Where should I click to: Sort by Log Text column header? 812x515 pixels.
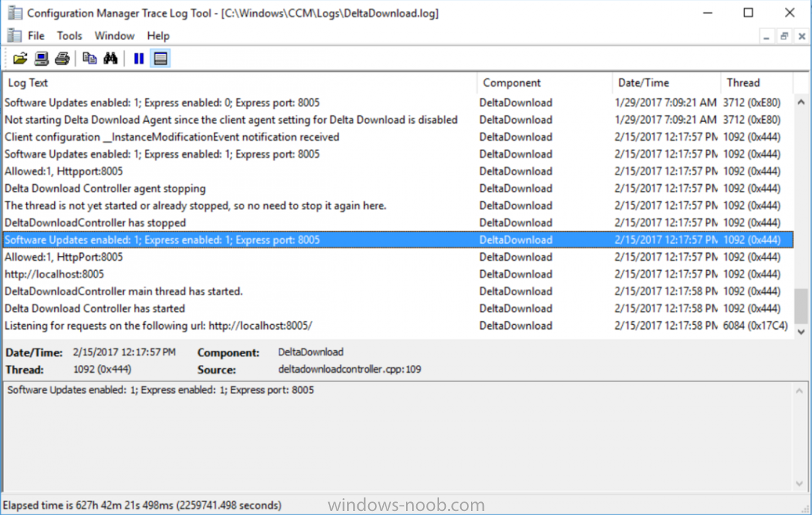tap(240, 83)
